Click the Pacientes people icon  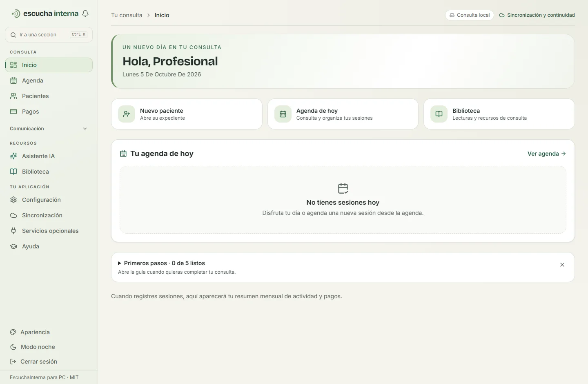(13, 96)
